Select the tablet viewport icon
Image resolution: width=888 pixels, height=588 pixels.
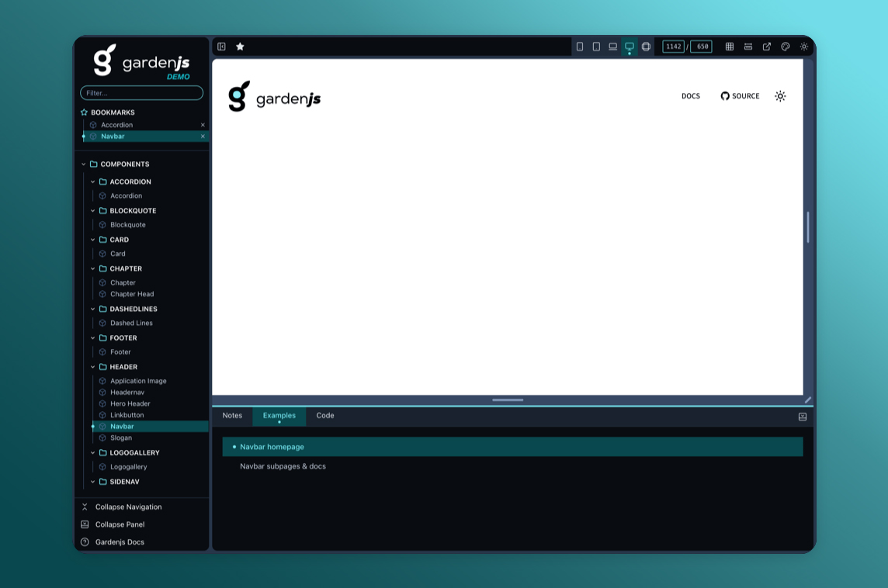596,47
